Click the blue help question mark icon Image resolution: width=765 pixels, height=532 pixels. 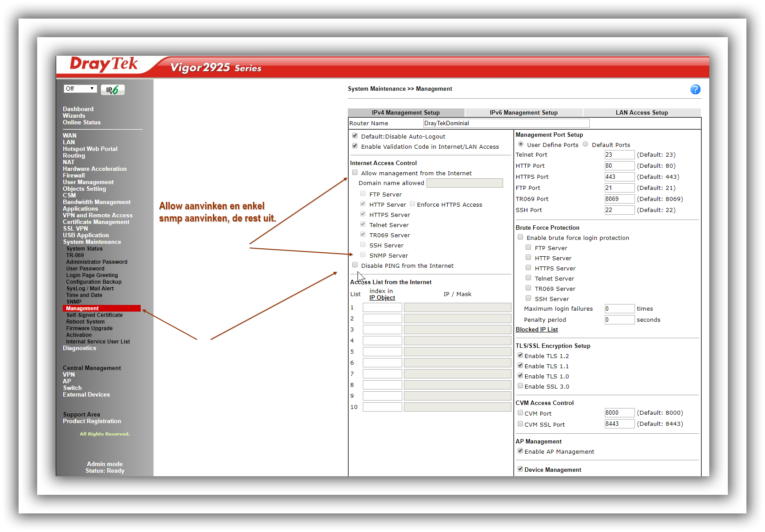[695, 89]
